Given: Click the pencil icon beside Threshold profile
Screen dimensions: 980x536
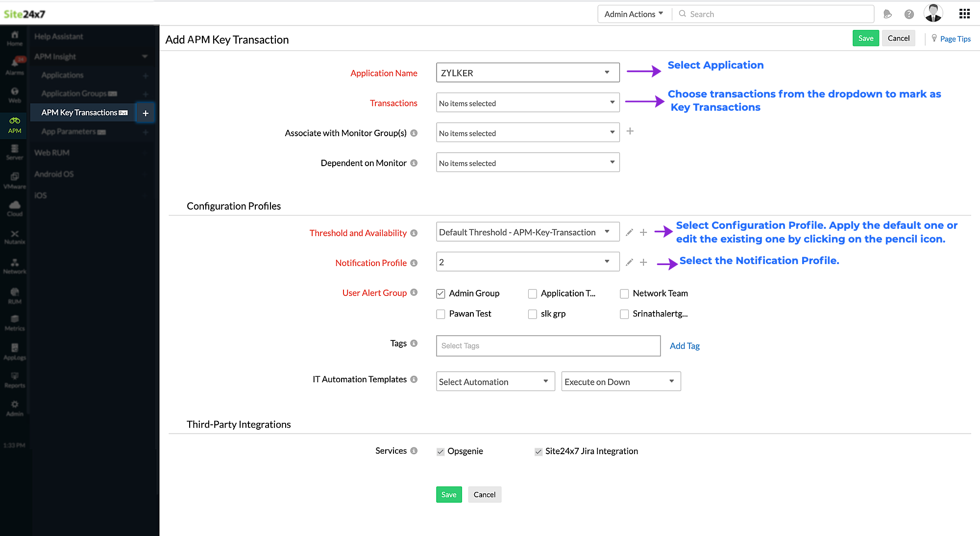Looking at the screenshot, I should click(629, 232).
